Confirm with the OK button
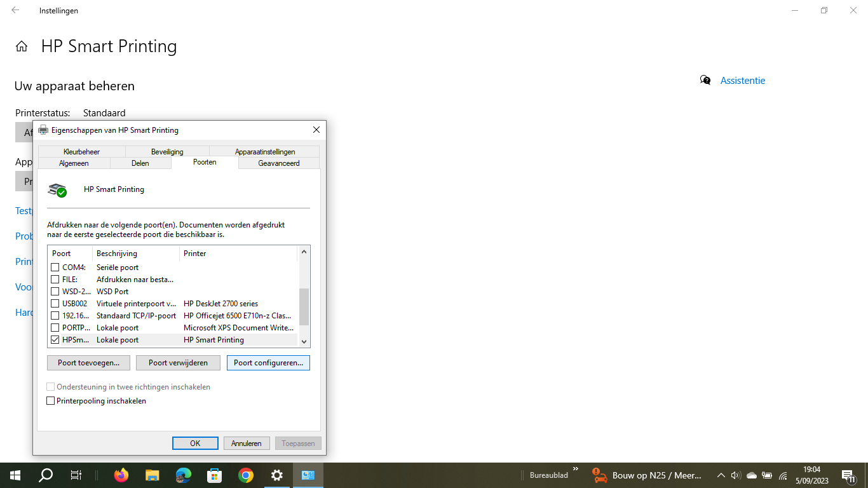 [x=195, y=444]
